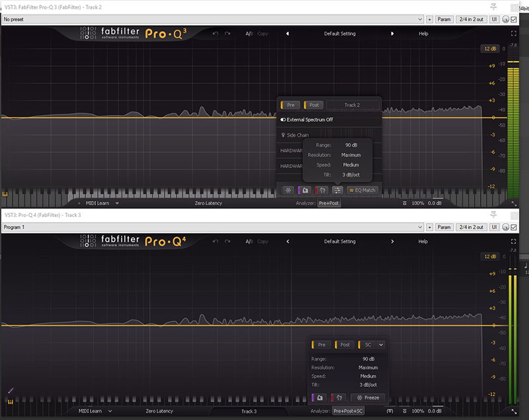The height and width of the screenshot is (420, 529).
Task: Open Default Setting preset menu in Pro-Q 4
Action: (x=340, y=241)
